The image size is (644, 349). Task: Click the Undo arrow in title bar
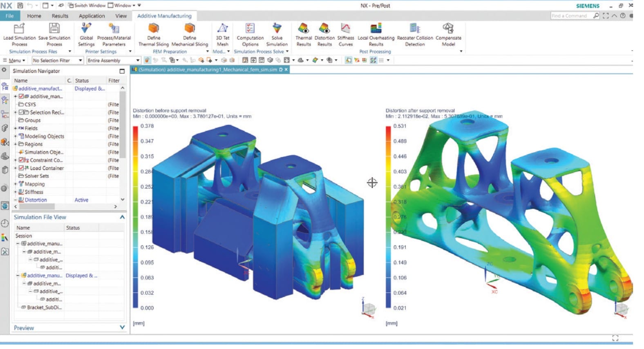pyautogui.click(x=30, y=6)
